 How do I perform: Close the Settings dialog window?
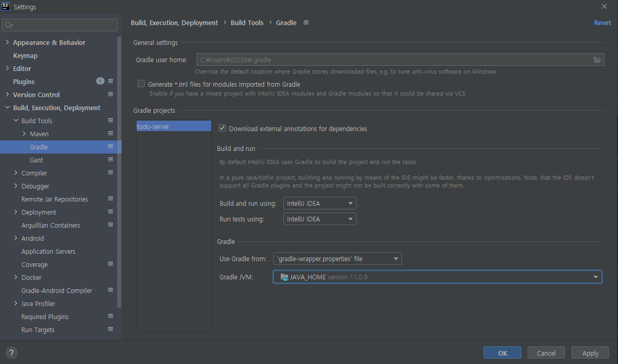tap(604, 6)
